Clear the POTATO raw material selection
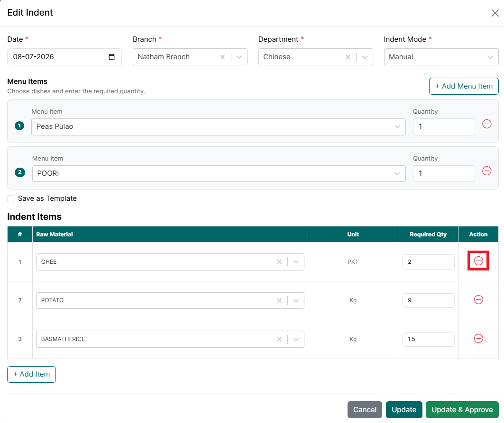Image resolution: width=504 pixels, height=423 pixels. [x=279, y=300]
